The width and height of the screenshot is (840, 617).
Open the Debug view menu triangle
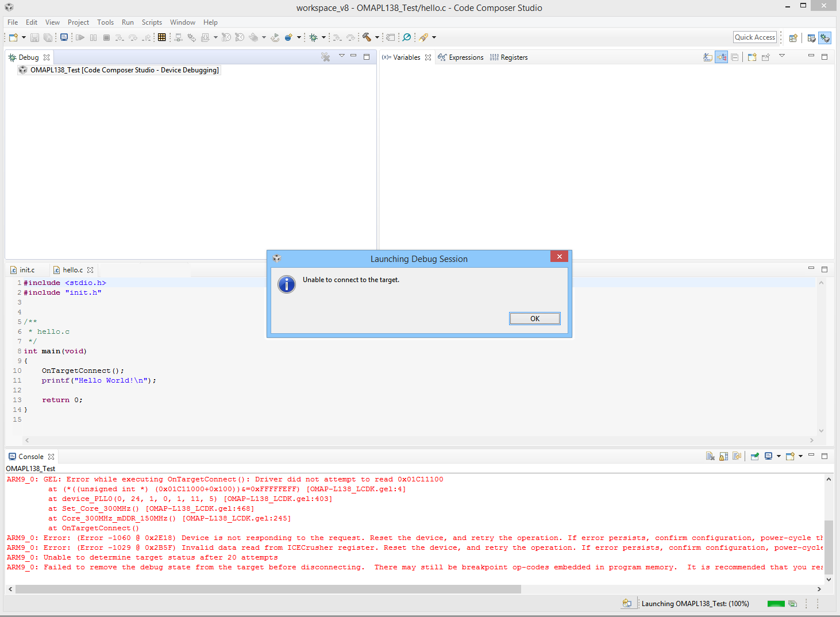341,56
